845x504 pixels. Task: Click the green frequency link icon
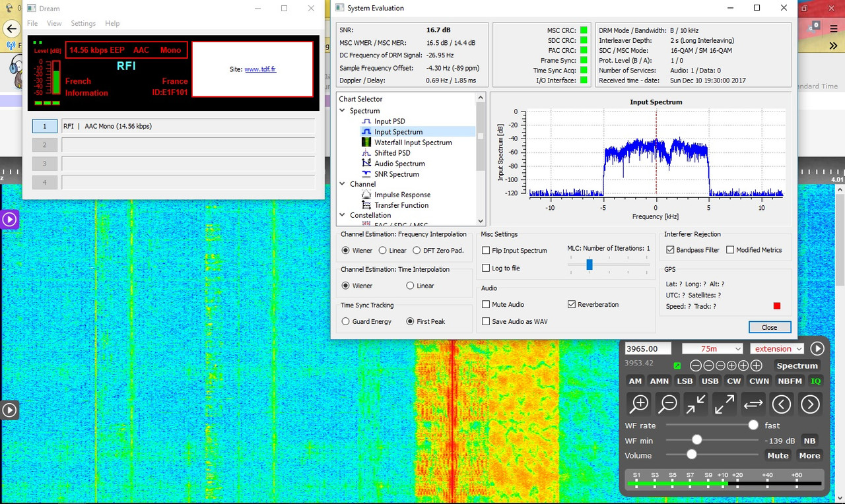tap(677, 365)
